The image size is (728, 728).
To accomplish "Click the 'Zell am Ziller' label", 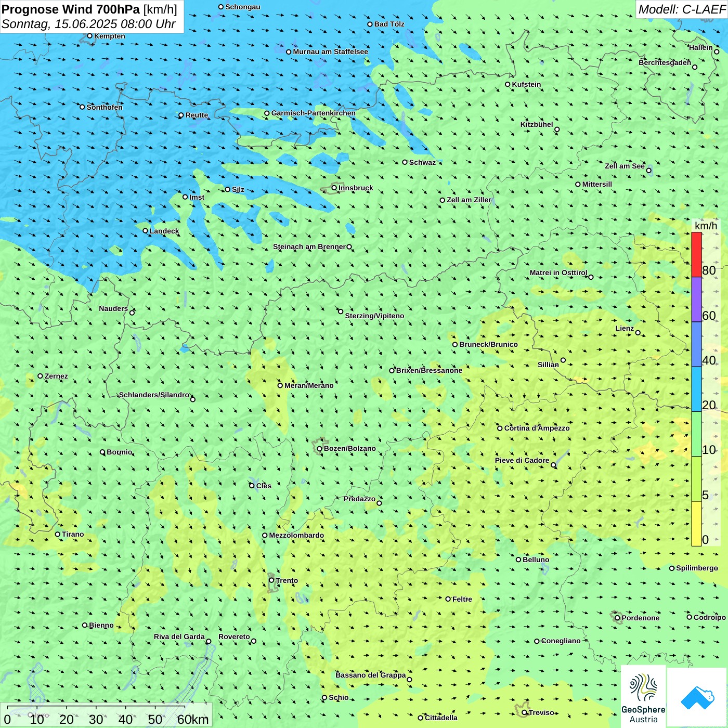I will point(469,200).
